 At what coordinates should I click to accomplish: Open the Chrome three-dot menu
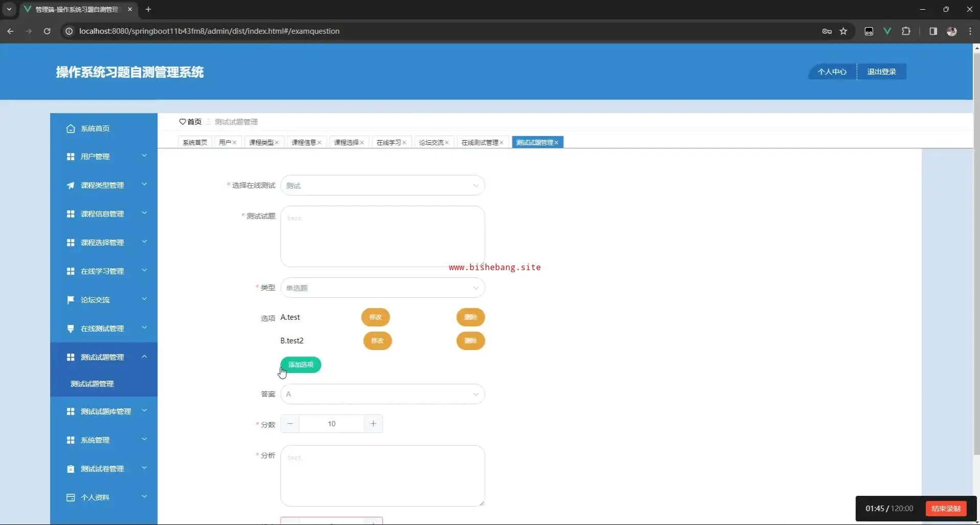[x=970, y=31]
